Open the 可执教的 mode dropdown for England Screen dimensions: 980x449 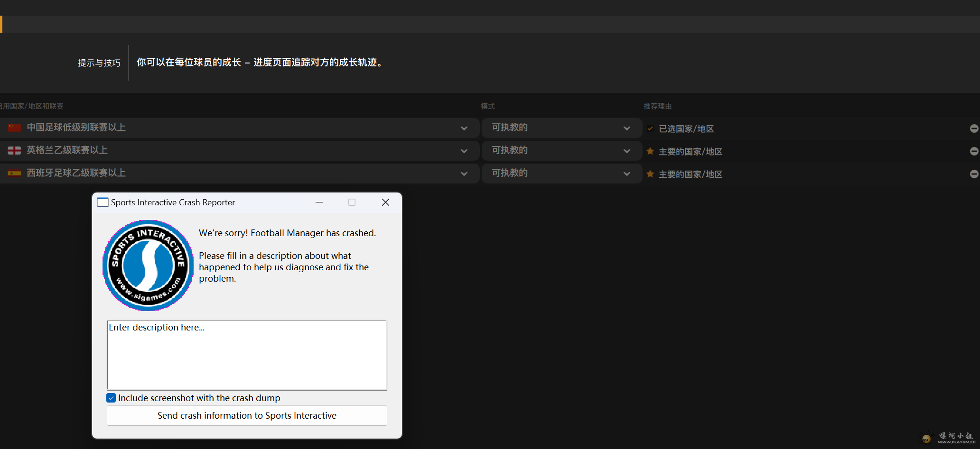pyautogui.click(x=562, y=150)
